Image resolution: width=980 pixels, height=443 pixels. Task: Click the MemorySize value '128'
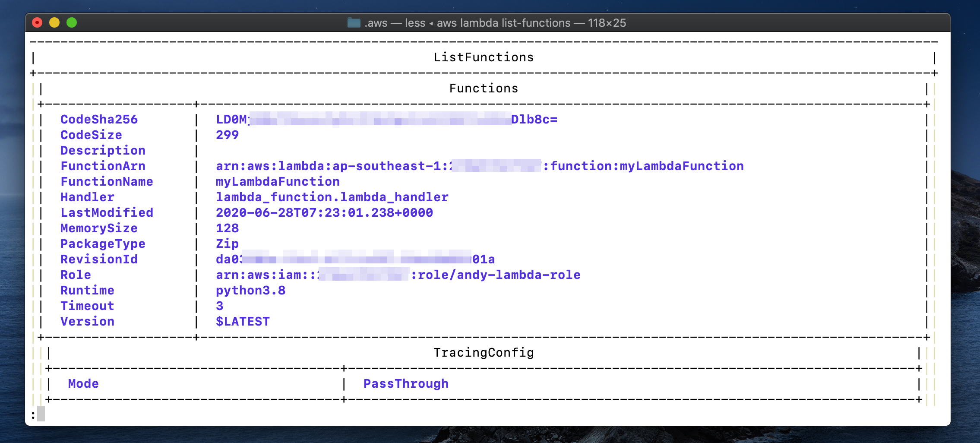pyautogui.click(x=227, y=228)
